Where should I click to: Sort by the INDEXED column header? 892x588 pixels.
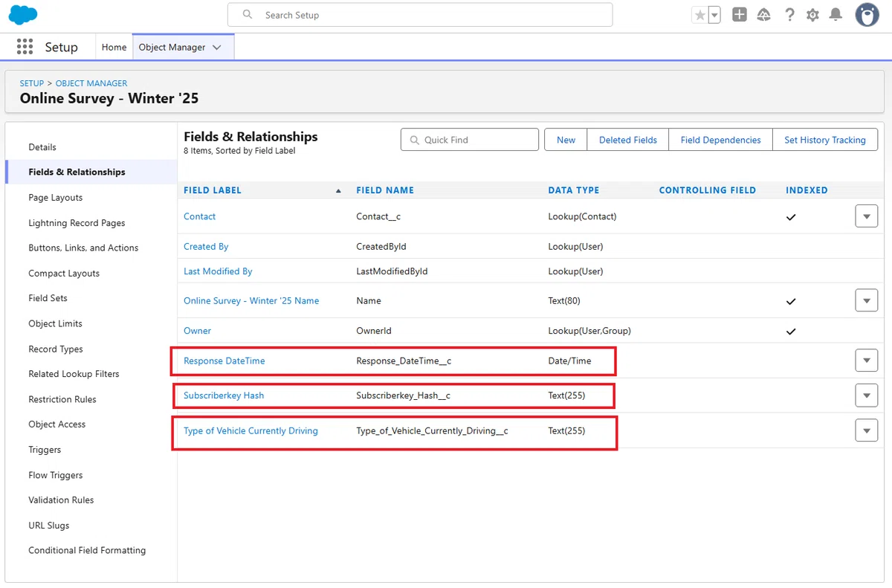(x=807, y=190)
